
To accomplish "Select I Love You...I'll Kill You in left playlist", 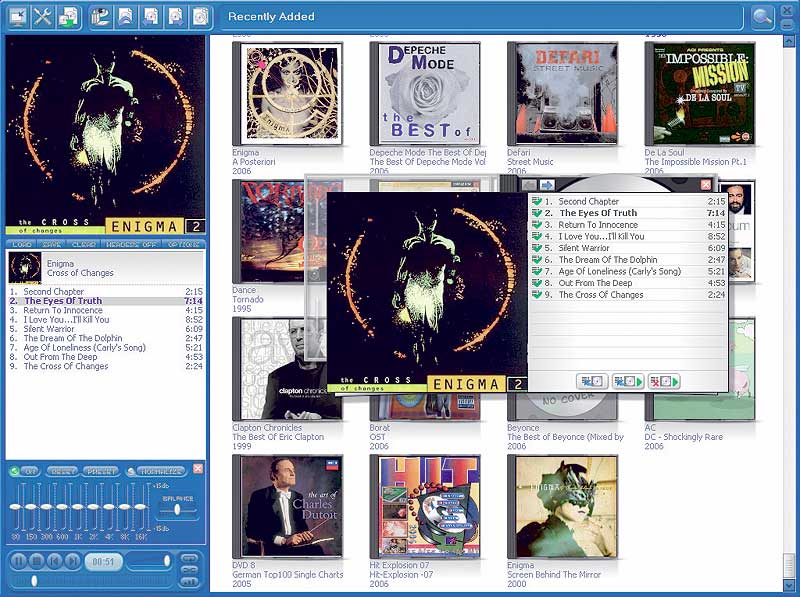I will tap(106, 320).
